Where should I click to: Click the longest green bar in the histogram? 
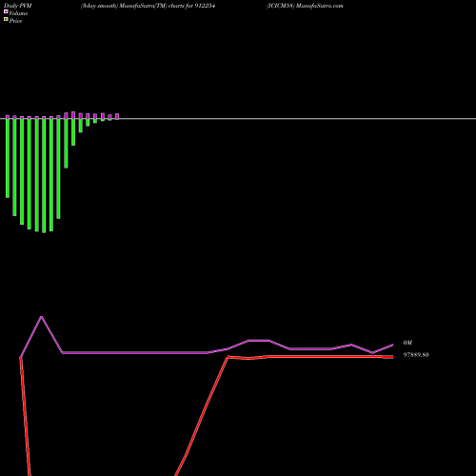tap(44, 175)
